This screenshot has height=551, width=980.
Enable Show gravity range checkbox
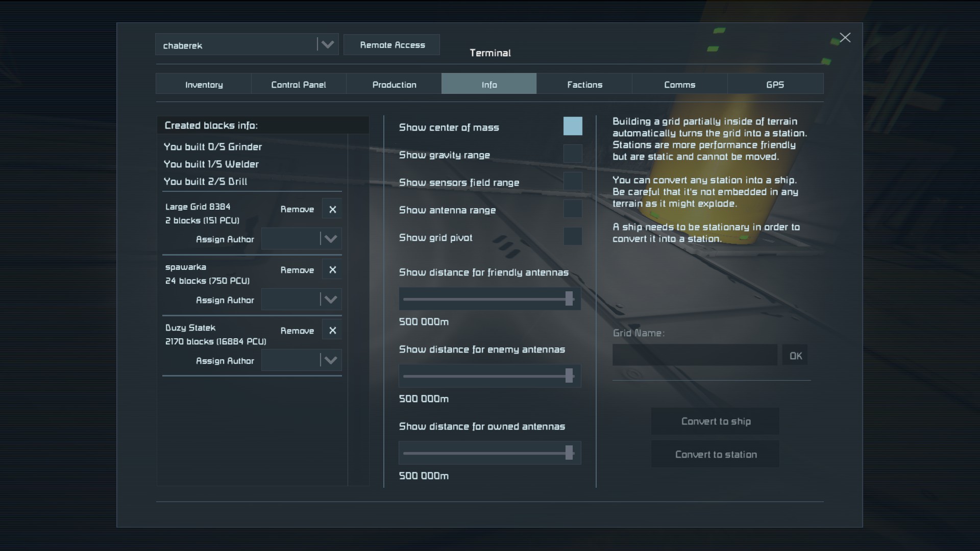click(572, 154)
